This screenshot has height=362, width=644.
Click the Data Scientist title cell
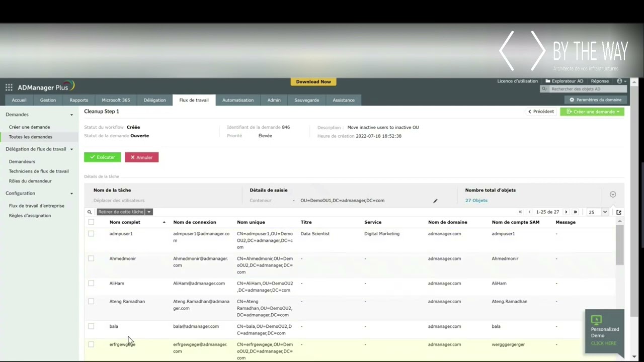(315, 234)
